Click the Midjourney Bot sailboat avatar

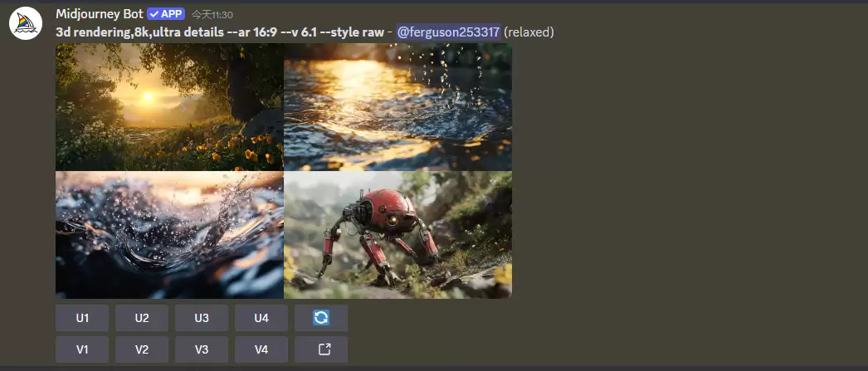(x=26, y=24)
